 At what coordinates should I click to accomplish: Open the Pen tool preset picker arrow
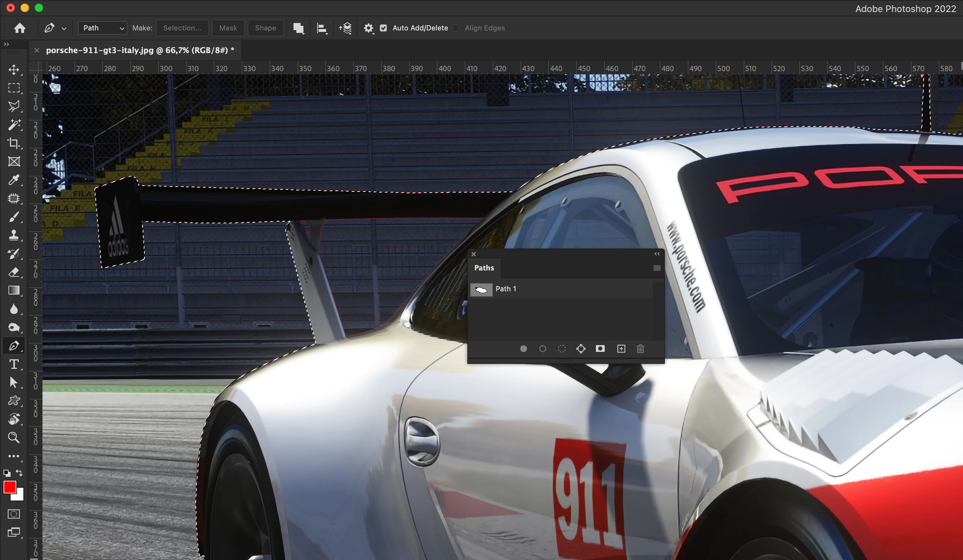click(x=64, y=29)
